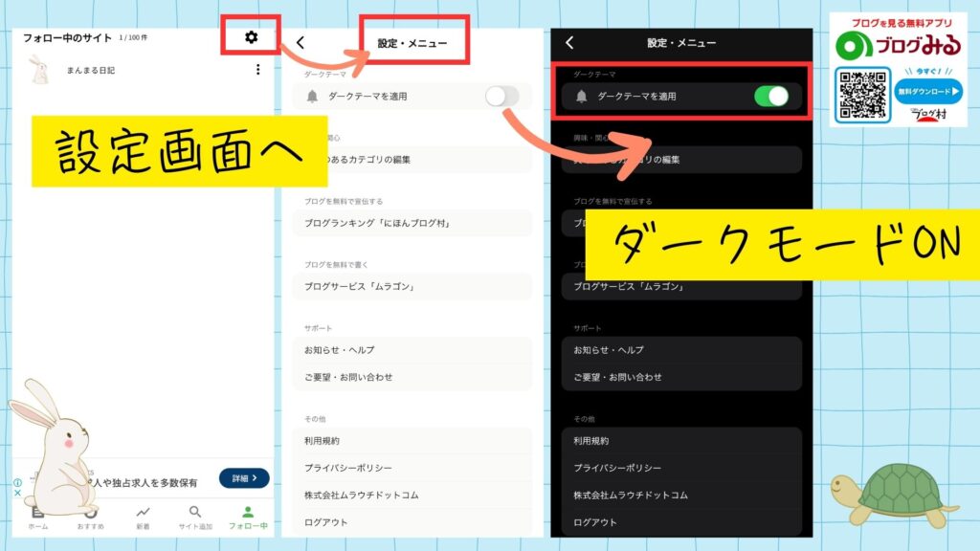Click bell icon on the dark settings screen
This screenshot has height=551, width=980.
tap(581, 97)
